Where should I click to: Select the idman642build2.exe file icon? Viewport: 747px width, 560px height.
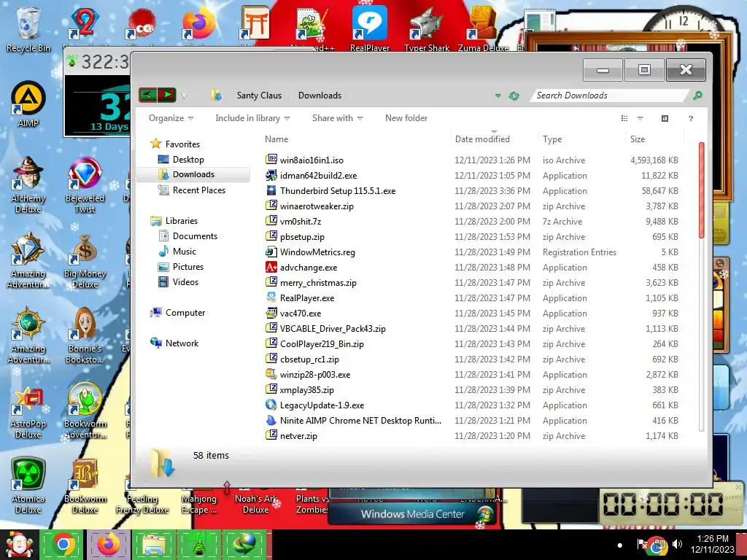(271, 175)
